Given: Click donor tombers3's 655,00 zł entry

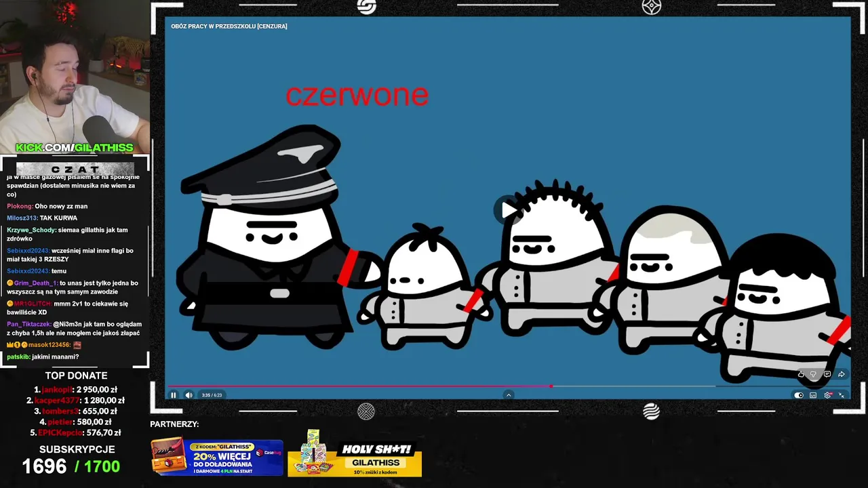Looking at the screenshot, I should pyautogui.click(x=76, y=411).
